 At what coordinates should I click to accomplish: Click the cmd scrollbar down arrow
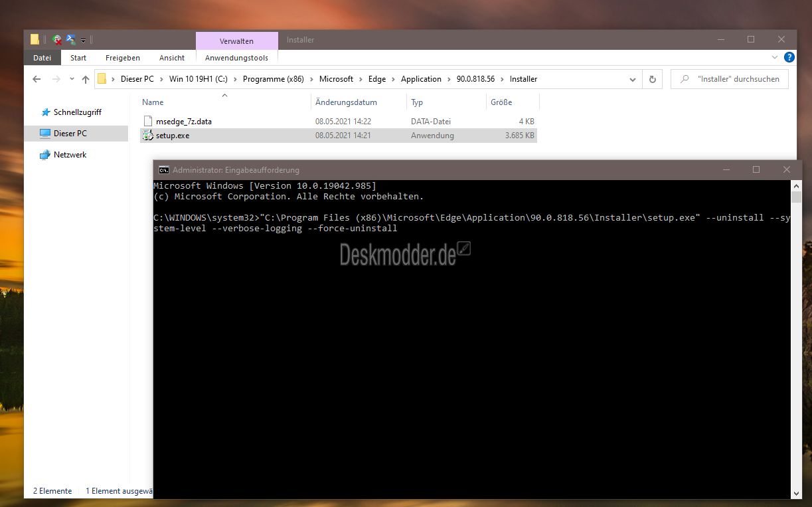click(796, 492)
